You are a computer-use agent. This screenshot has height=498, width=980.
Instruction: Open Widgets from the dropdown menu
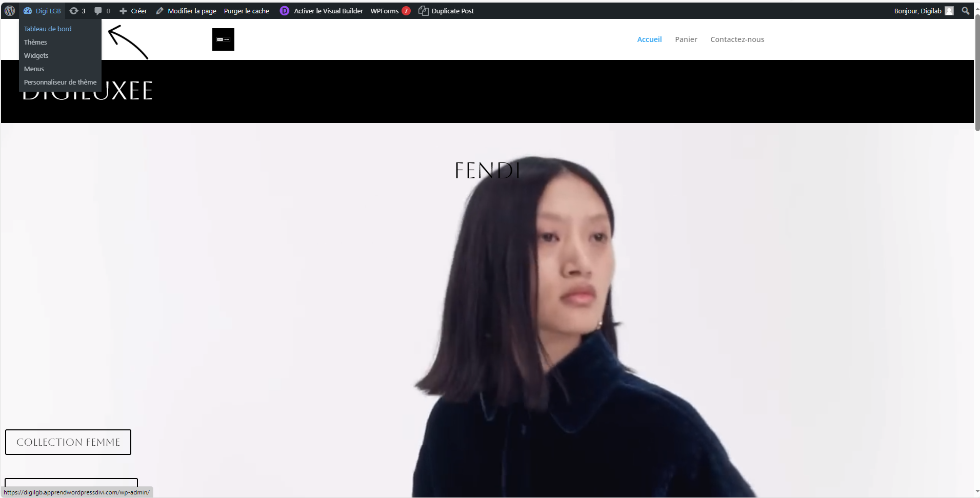click(x=36, y=56)
